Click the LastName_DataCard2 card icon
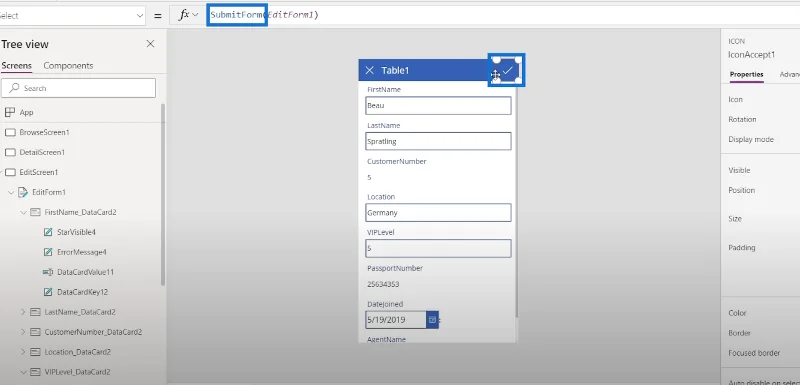This screenshot has height=385, width=800. [35, 312]
